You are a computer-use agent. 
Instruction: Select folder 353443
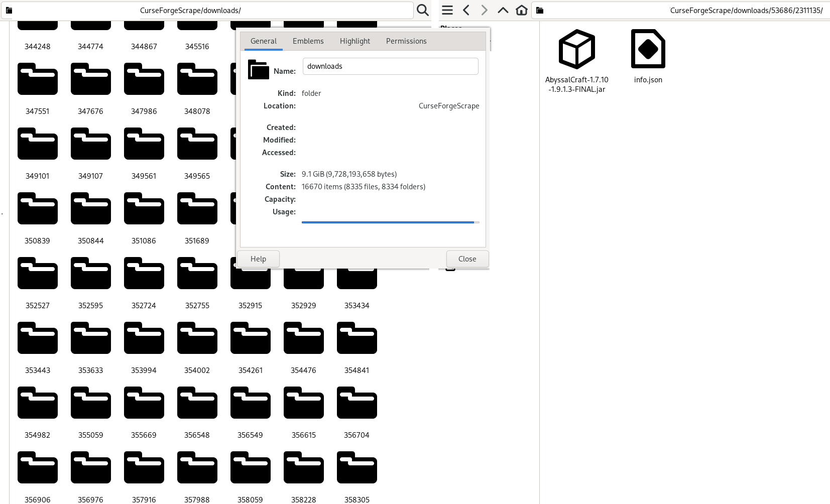(38, 338)
